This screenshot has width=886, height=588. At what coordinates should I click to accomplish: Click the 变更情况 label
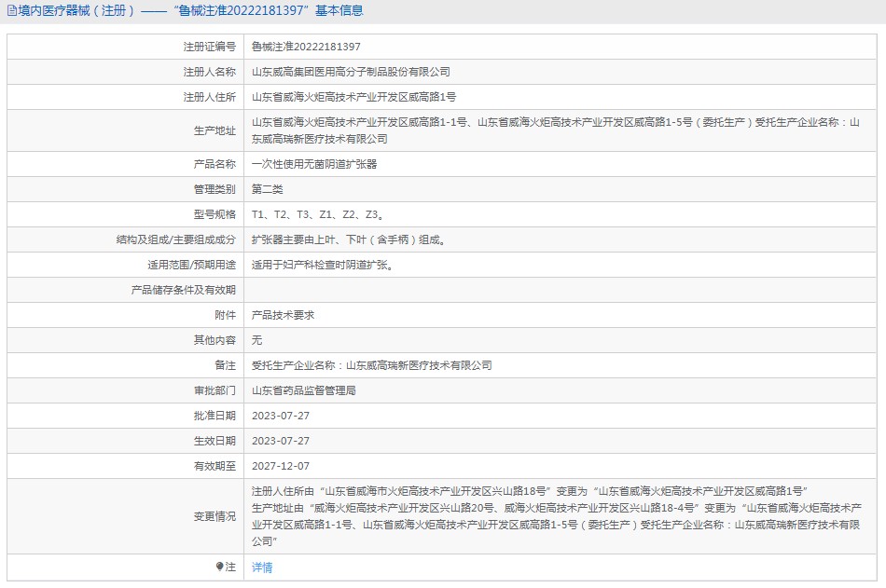(x=215, y=516)
